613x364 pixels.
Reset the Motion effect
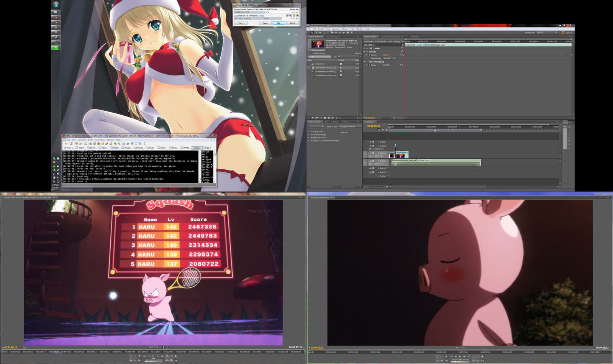pyautogui.click(x=402, y=48)
